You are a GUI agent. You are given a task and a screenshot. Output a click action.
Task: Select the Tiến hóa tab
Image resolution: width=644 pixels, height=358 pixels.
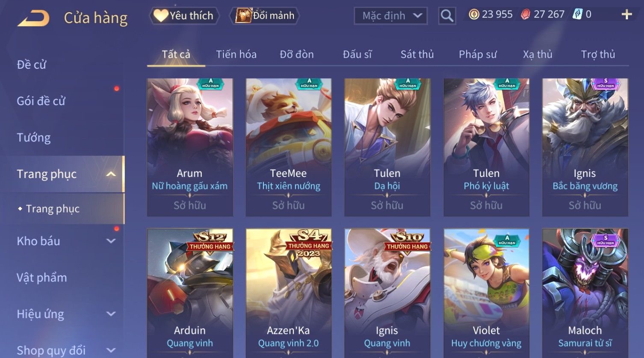(236, 54)
